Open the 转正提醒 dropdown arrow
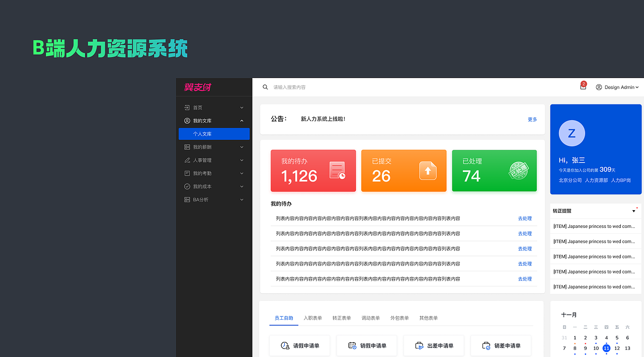 pyautogui.click(x=634, y=211)
